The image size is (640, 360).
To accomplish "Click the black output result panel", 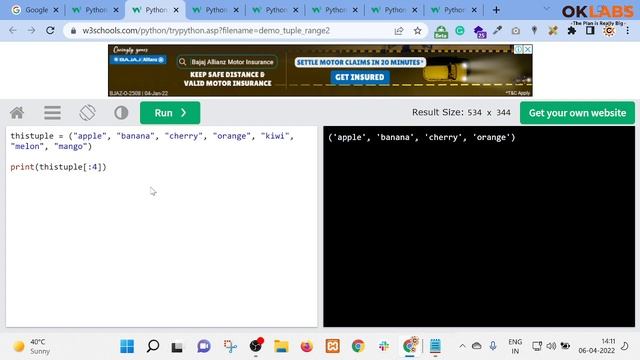I will click(x=479, y=227).
